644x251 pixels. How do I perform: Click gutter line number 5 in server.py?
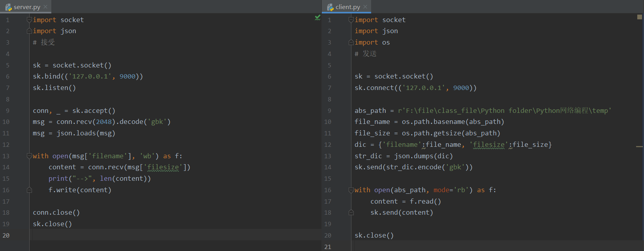[8, 65]
